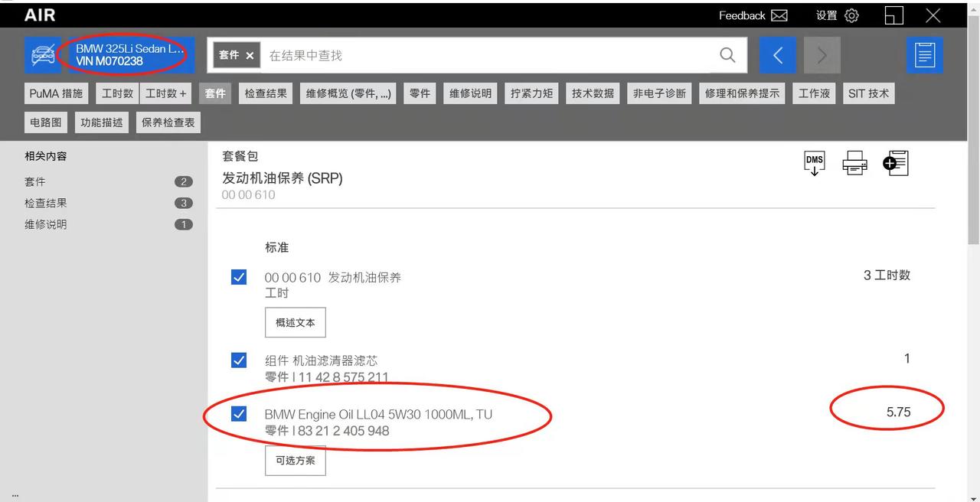Switch to the 工作液 tab
Image resolution: width=980 pixels, height=502 pixels.
coord(814,93)
